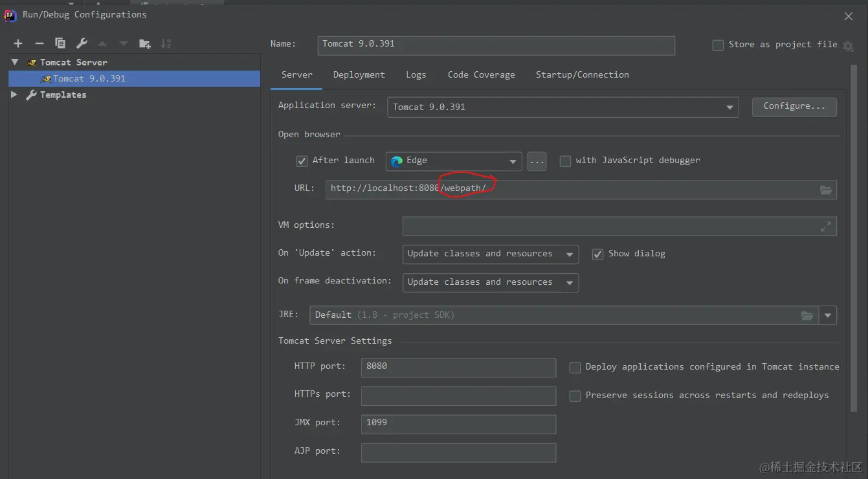Collapse Tomcat Server tree node
This screenshot has height=479, width=868.
[x=15, y=62]
